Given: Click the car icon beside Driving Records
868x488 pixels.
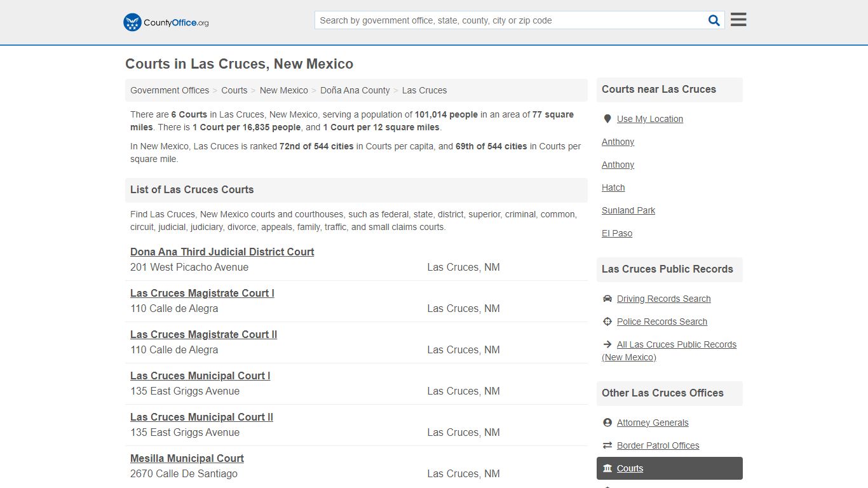Looking at the screenshot, I should [x=607, y=299].
